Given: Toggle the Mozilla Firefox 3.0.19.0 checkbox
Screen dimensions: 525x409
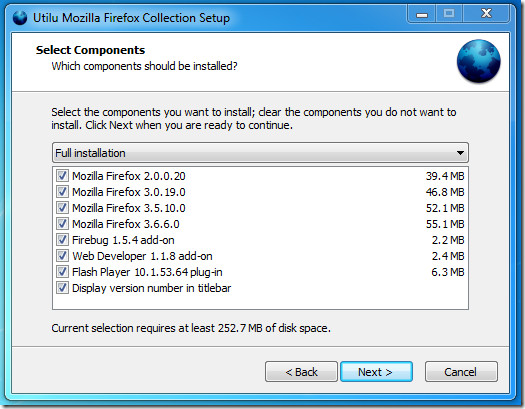Looking at the screenshot, I should pyautogui.click(x=62, y=192).
